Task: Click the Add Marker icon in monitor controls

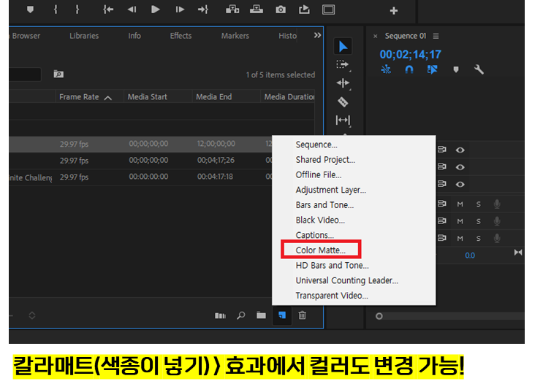Action: tap(30, 9)
